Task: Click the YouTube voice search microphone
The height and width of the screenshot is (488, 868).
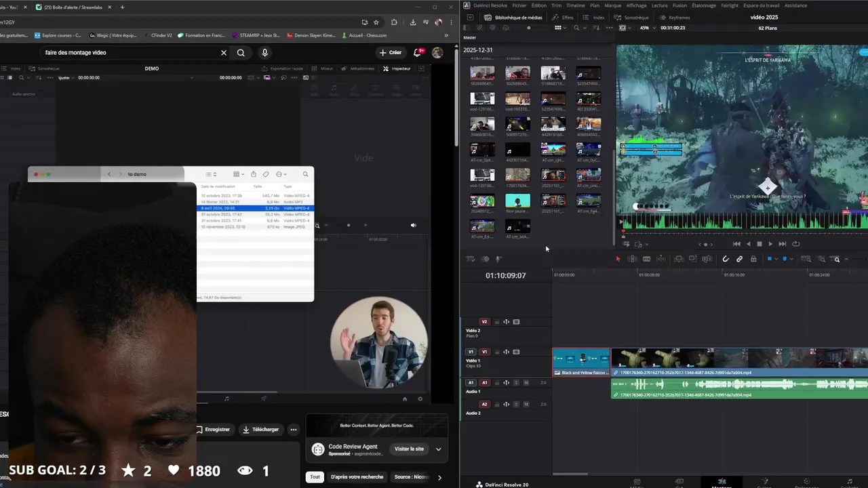Action: tap(264, 52)
